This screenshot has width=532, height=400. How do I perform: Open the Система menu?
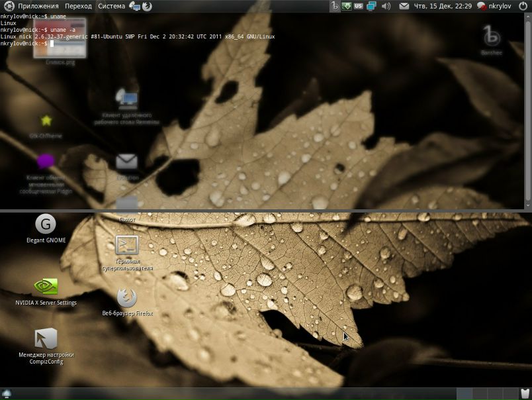111,6
